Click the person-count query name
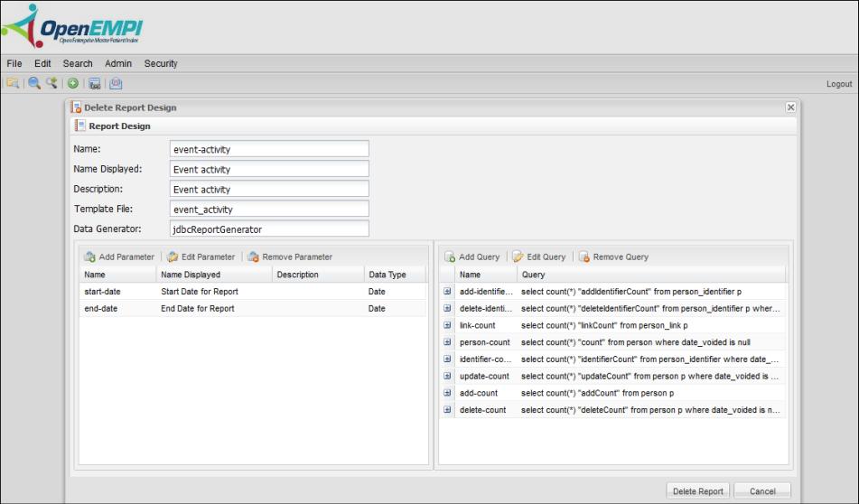Viewport: 859px width, 504px height. pyautogui.click(x=485, y=342)
